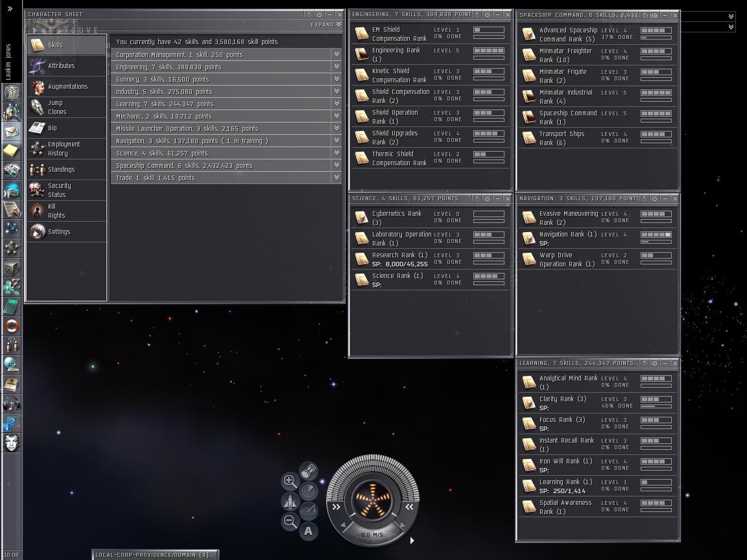
Task: Open the Attributes tab
Action: [67, 65]
